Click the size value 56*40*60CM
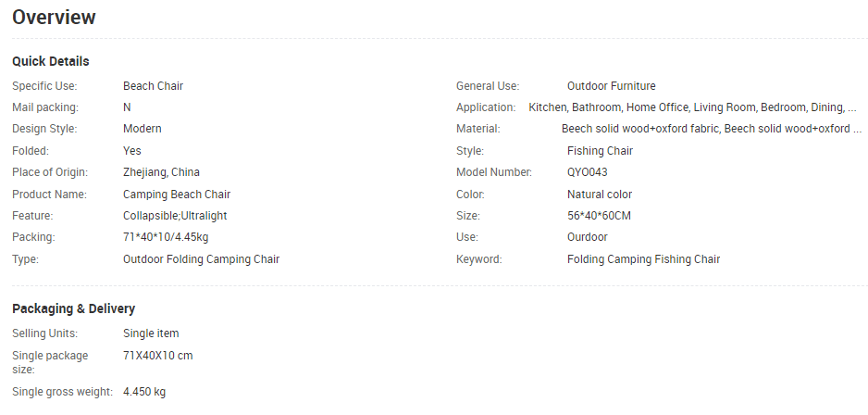Viewport: 868px width, 415px height. [599, 216]
